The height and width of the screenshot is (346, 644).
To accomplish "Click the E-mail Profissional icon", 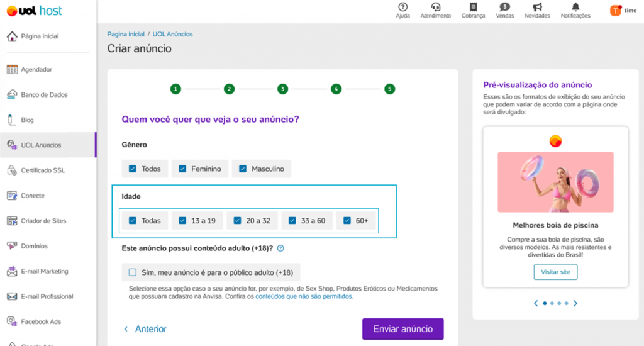I will [x=12, y=296].
